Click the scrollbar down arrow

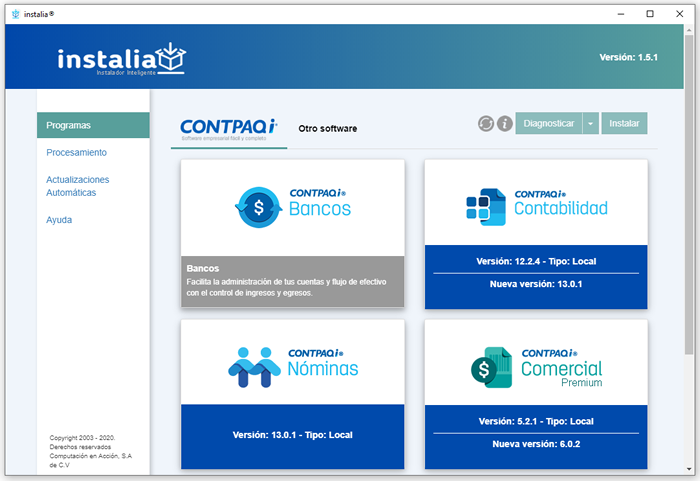689,469
